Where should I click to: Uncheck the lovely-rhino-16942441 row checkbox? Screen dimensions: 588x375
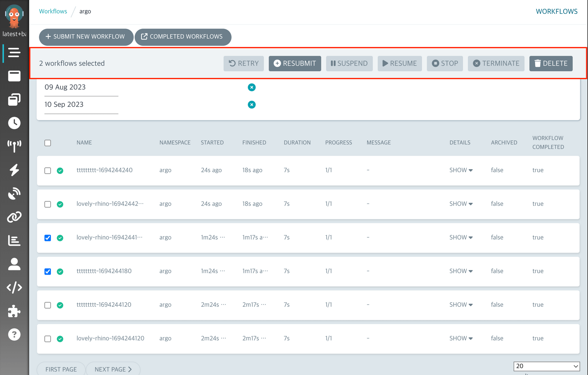point(48,238)
